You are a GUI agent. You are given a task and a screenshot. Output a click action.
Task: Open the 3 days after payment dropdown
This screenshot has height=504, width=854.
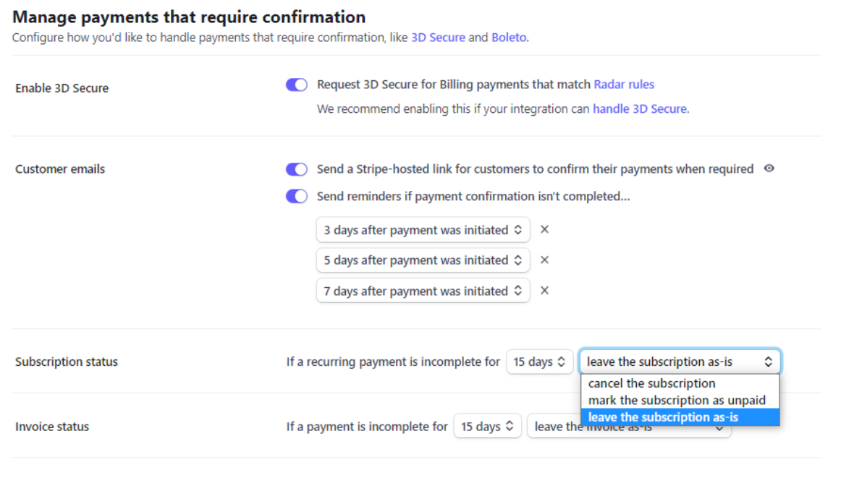coord(423,230)
